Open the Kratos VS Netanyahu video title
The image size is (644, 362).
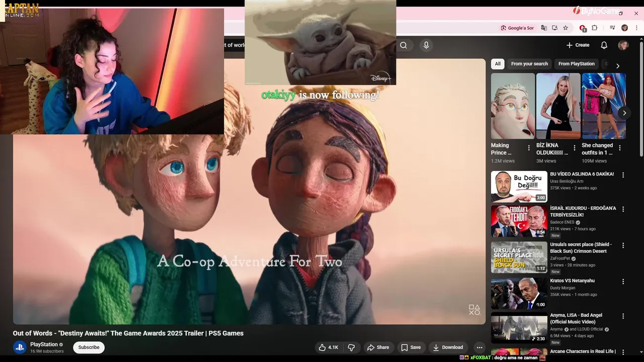pos(572,281)
